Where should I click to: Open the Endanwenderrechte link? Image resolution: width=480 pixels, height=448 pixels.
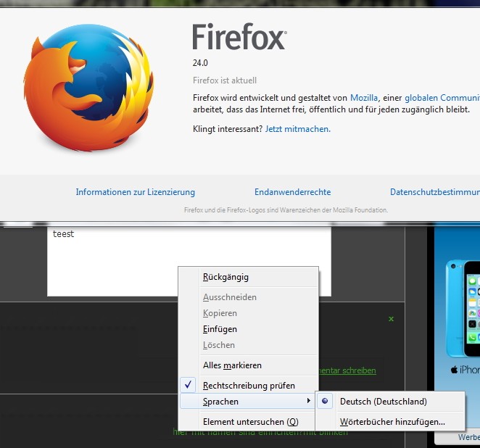[293, 192]
